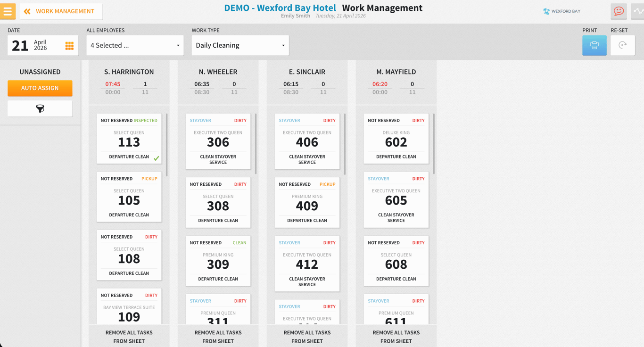Select room 309 card

pyautogui.click(x=218, y=261)
